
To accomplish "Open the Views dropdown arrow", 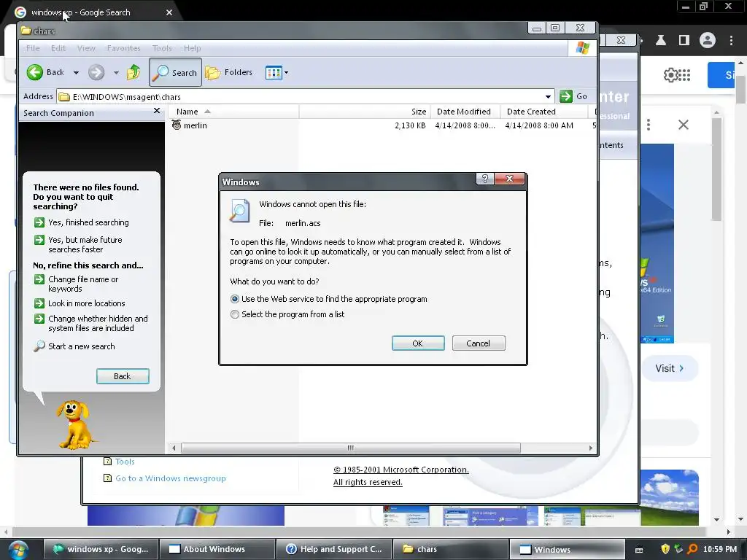I will [x=286, y=73].
